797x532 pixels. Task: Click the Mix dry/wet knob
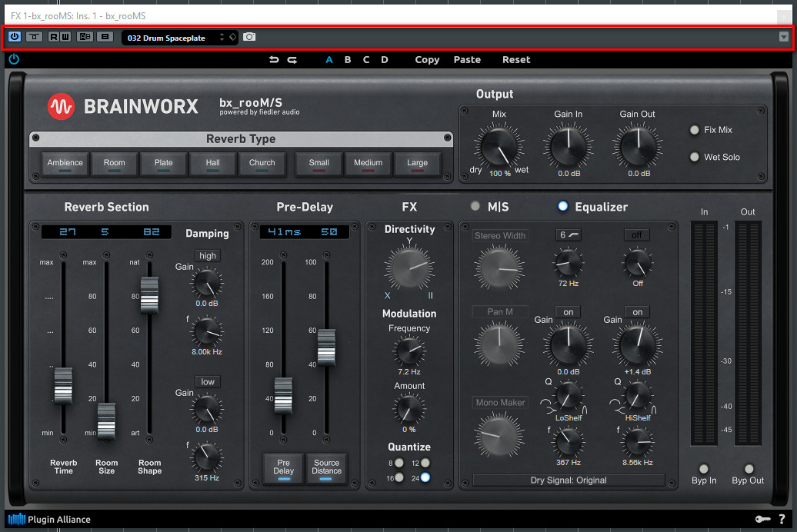[x=499, y=148]
